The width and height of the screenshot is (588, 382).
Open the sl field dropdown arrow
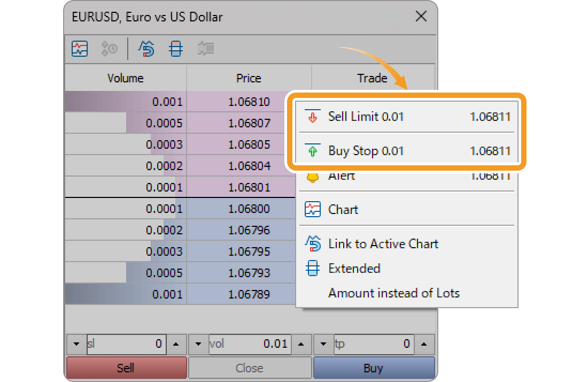pyautogui.click(x=75, y=345)
